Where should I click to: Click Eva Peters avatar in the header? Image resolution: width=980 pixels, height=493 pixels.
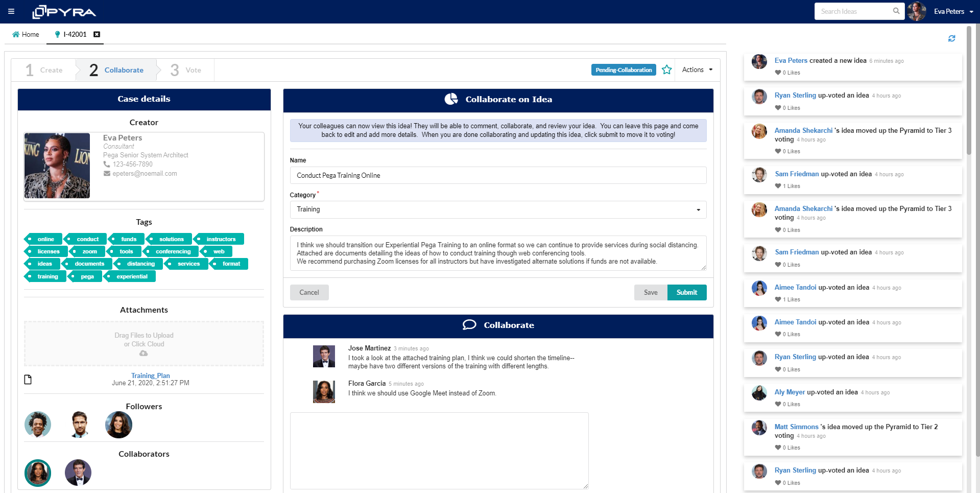[x=917, y=11]
